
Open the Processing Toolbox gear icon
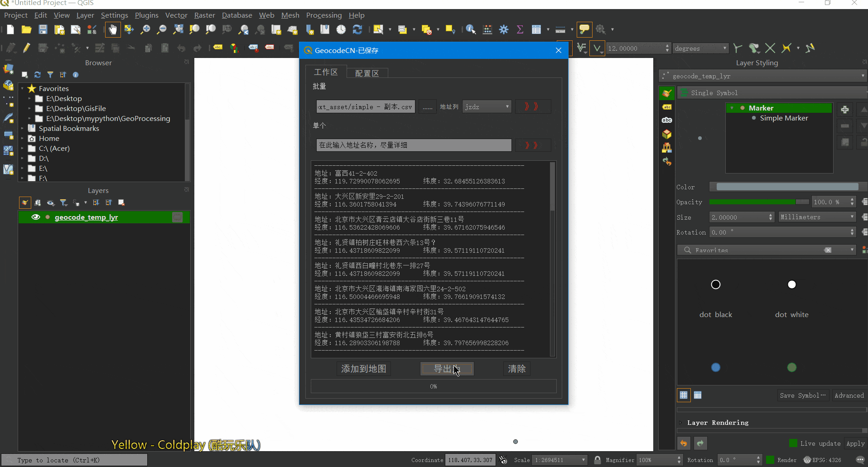click(504, 30)
